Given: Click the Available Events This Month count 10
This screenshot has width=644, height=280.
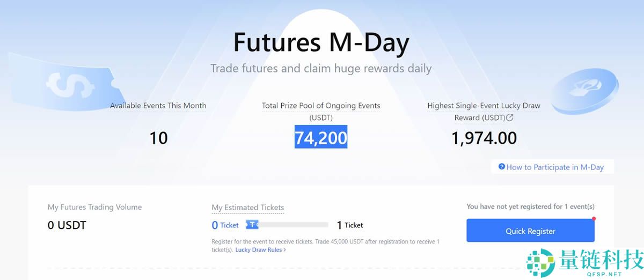Looking at the screenshot, I should coord(158,138).
